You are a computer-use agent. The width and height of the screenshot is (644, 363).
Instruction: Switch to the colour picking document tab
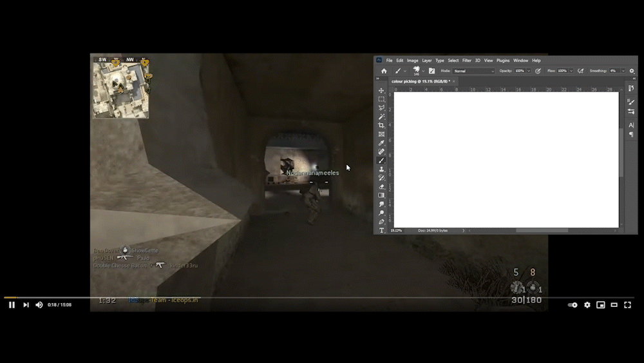click(x=420, y=81)
